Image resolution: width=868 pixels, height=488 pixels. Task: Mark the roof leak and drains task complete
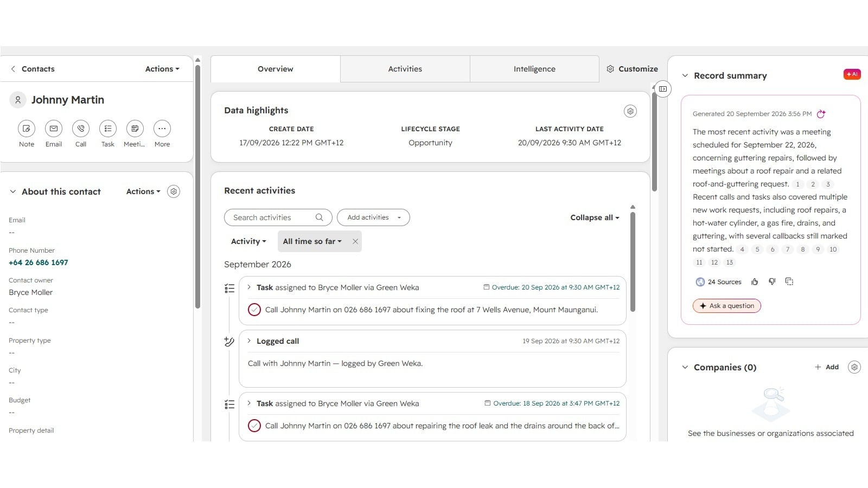(254, 426)
